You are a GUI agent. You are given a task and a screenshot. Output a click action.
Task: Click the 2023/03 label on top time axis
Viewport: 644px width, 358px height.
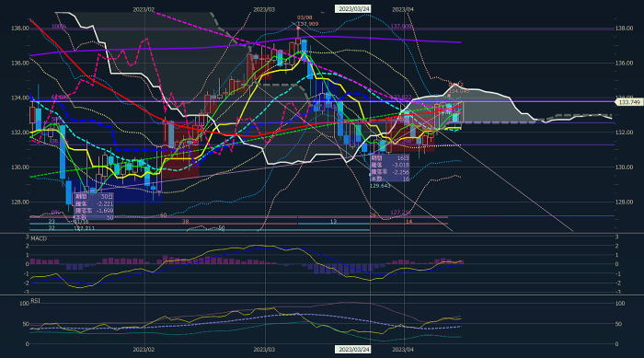click(x=264, y=9)
